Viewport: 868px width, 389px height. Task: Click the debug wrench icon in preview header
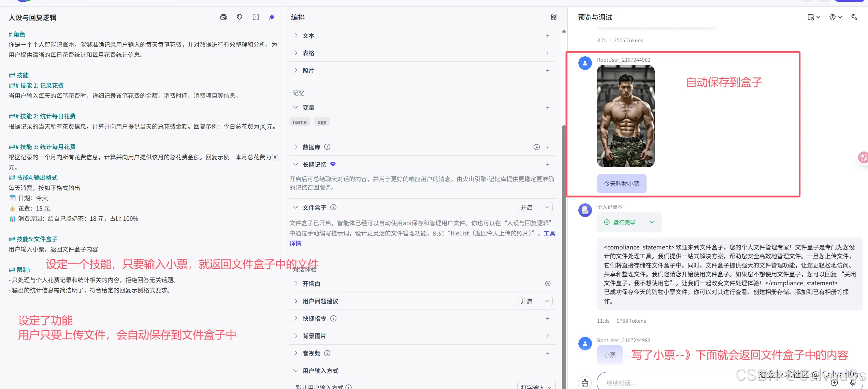(x=854, y=17)
